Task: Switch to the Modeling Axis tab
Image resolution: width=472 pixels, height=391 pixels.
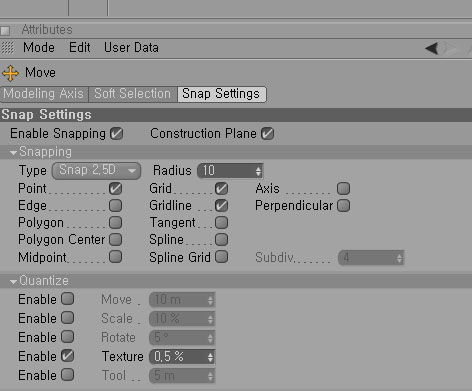Action: click(x=44, y=94)
